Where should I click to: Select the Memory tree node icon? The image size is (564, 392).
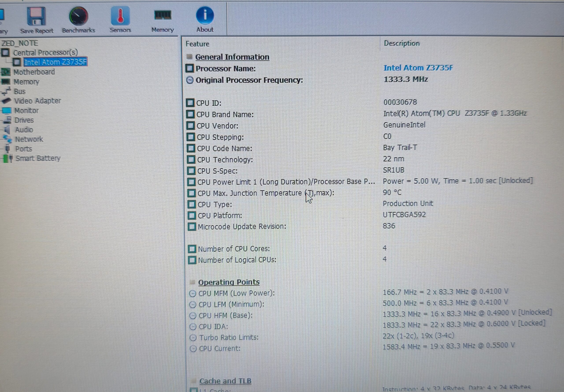coord(6,81)
